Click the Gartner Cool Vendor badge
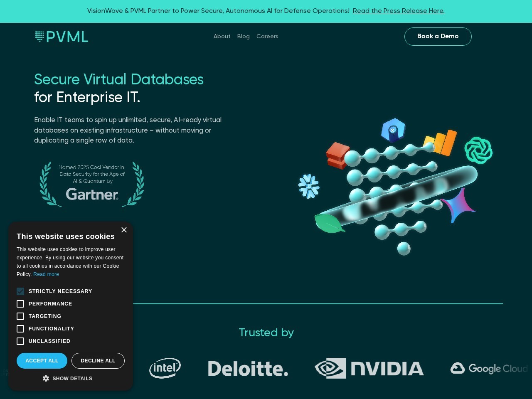The height and width of the screenshot is (399, 532). click(92, 184)
